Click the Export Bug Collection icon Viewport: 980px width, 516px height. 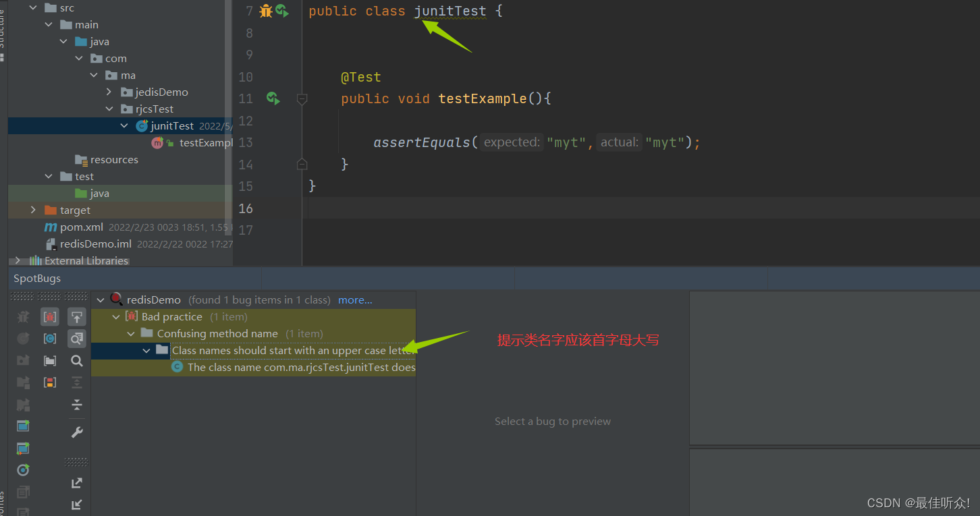click(x=77, y=482)
